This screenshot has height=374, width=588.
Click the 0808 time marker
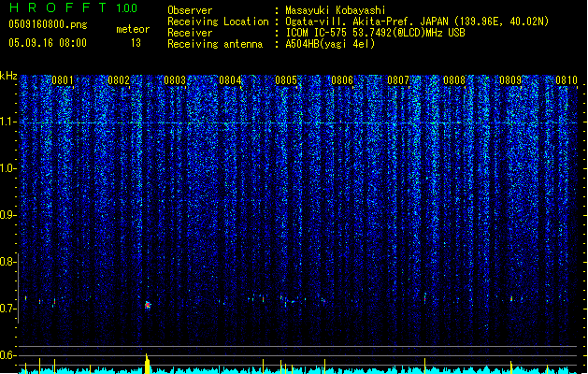point(454,80)
